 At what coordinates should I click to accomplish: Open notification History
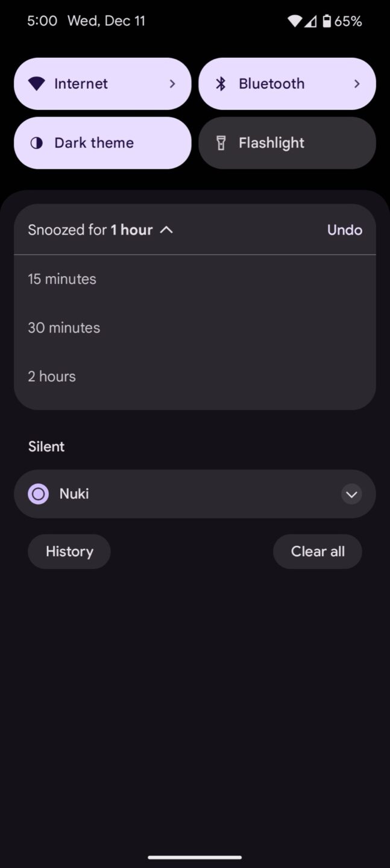pyautogui.click(x=69, y=552)
